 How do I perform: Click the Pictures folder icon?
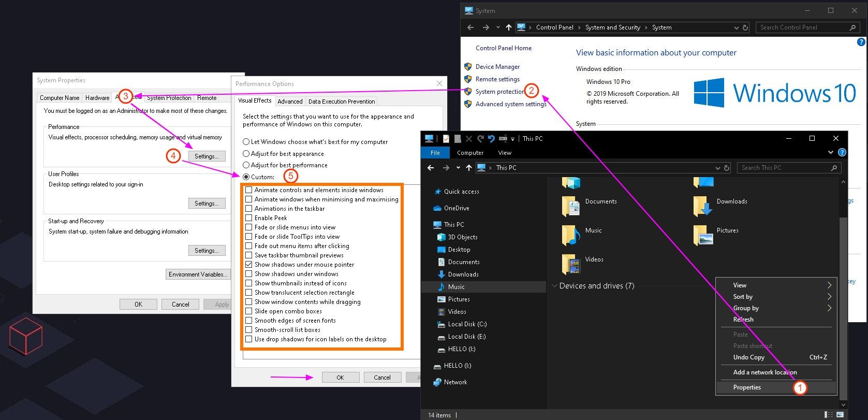coord(703,235)
